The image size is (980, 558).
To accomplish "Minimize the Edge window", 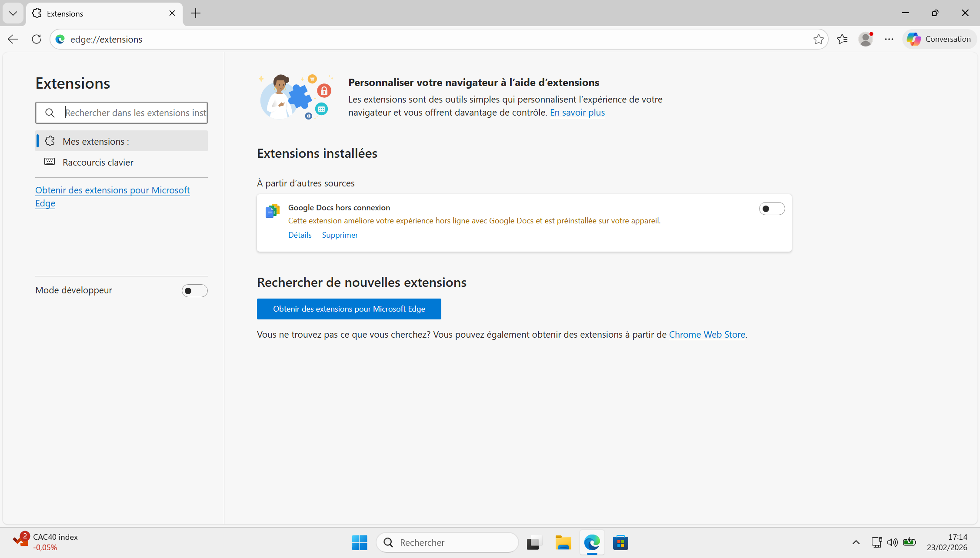I will coord(906,13).
